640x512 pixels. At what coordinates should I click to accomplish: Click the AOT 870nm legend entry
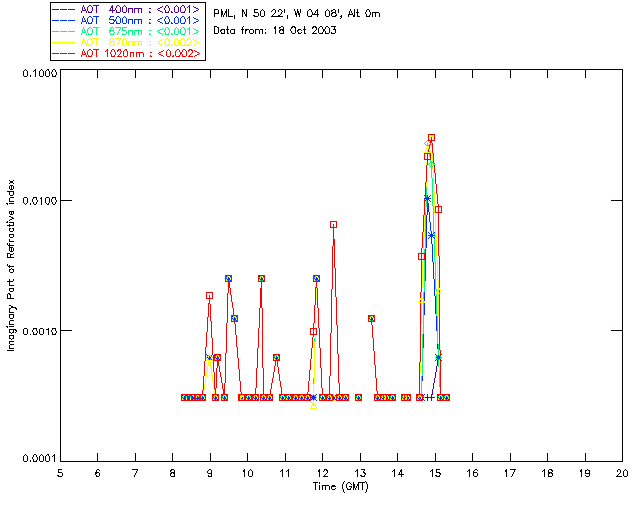pyautogui.click(x=127, y=42)
